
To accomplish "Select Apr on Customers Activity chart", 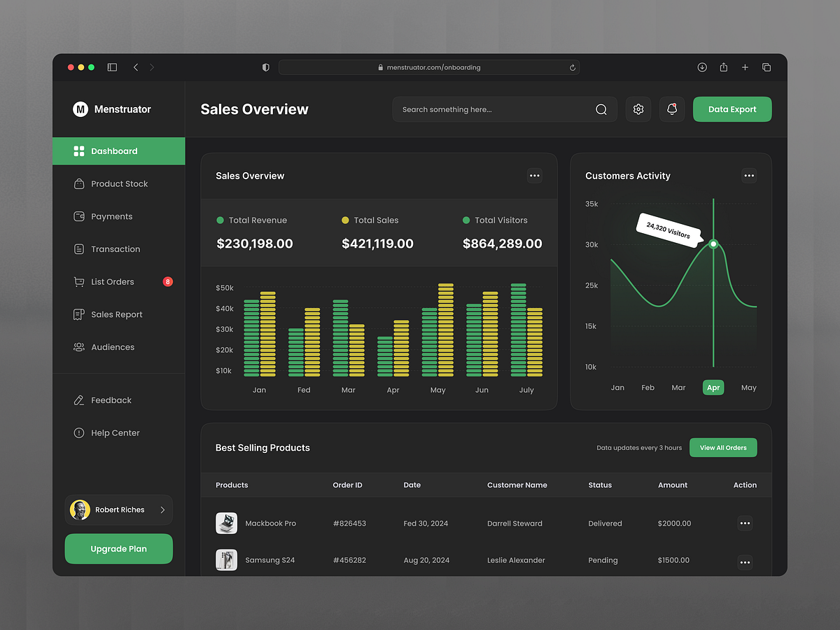I will pyautogui.click(x=713, y=388).
